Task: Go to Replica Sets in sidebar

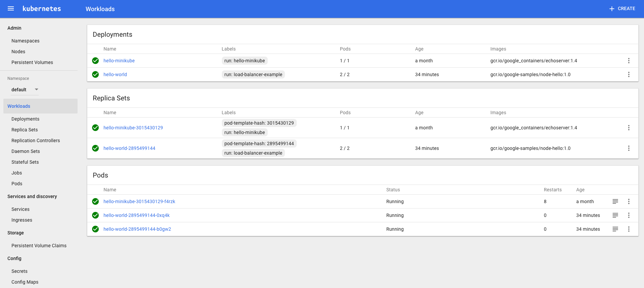Action: click(x=25, y=130)
